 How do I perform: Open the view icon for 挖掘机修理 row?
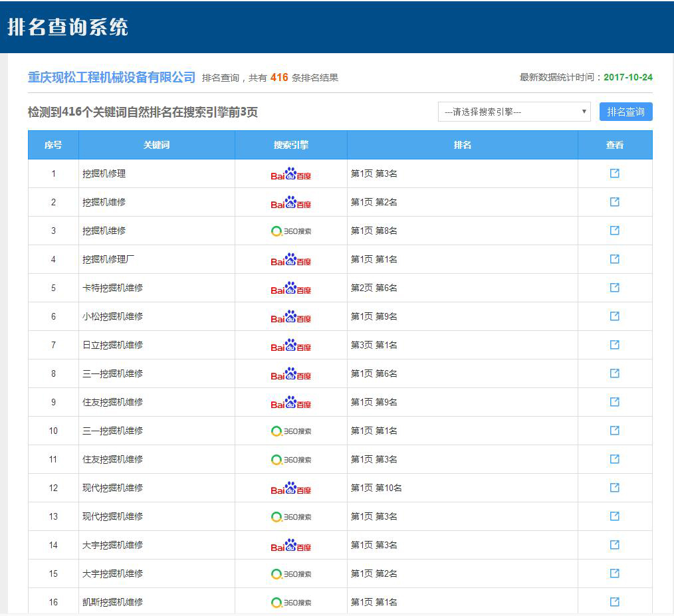(615, 173)
